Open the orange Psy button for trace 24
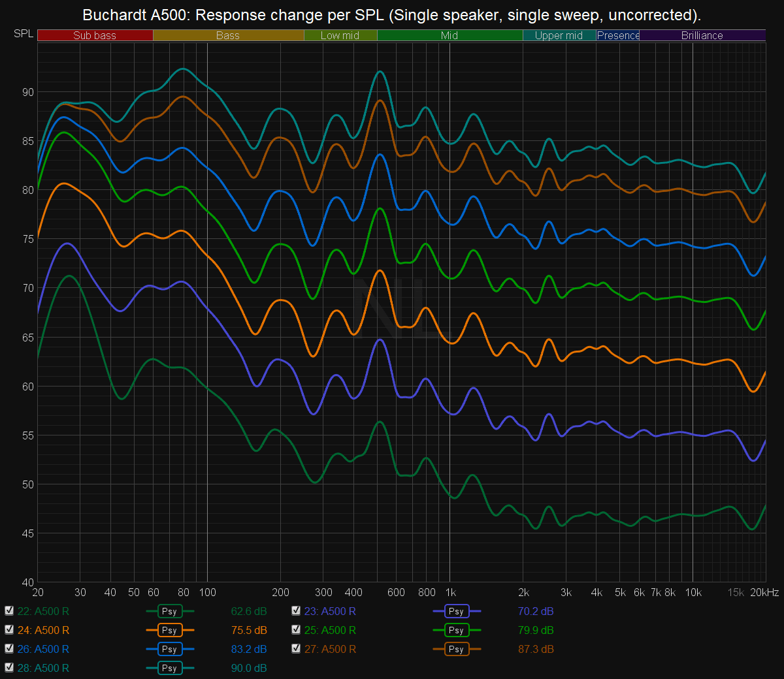 point(170,631)
